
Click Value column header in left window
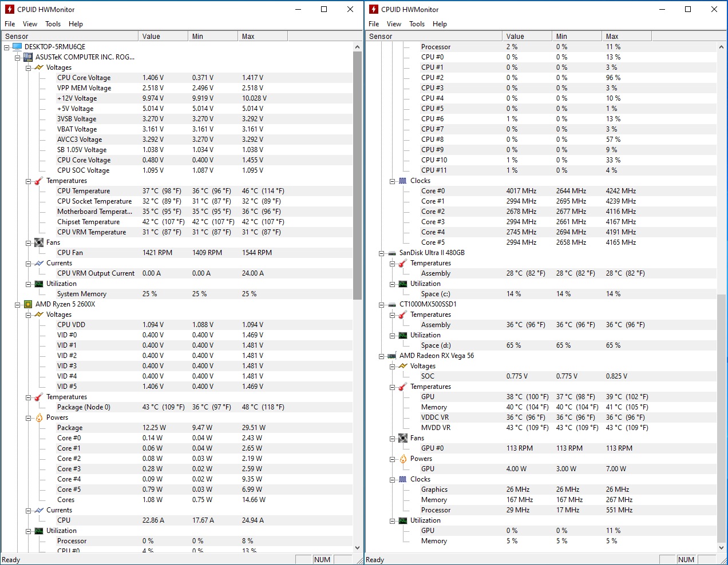pos(163,36)
